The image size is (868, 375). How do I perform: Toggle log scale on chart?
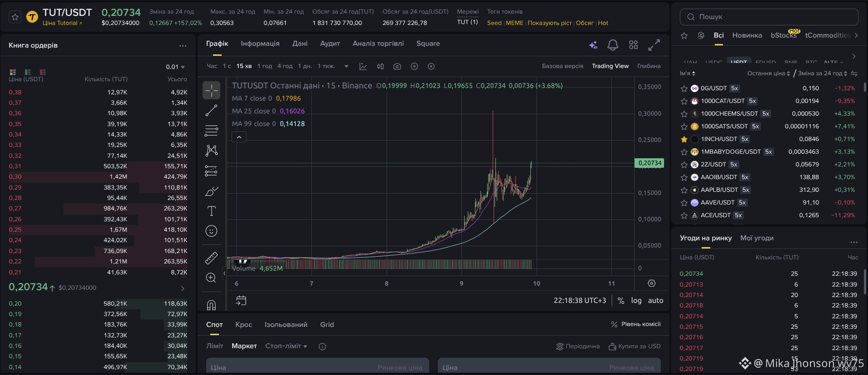pyautogui.click(x=636, y=301)
